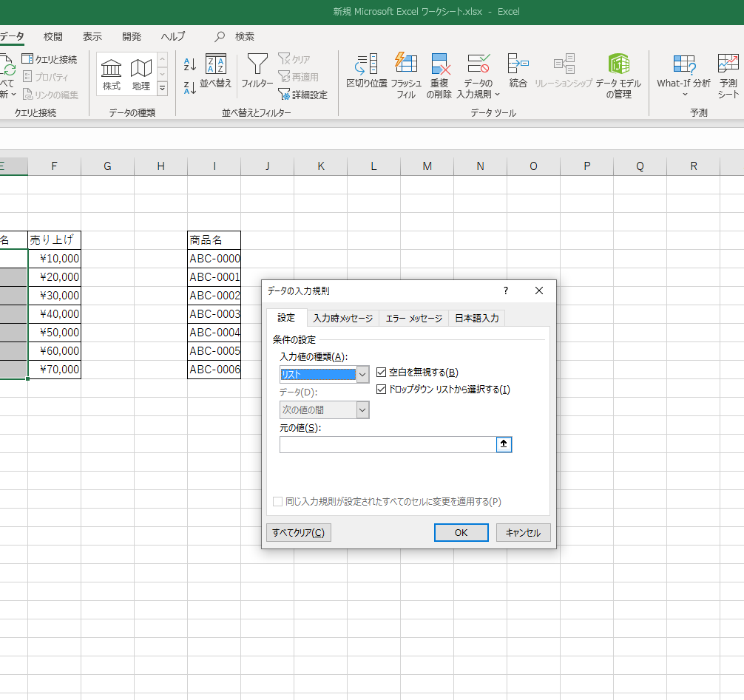Click the sort ascending A-Z icon
This screenshot has height=700, width=744.
[190, 65]
